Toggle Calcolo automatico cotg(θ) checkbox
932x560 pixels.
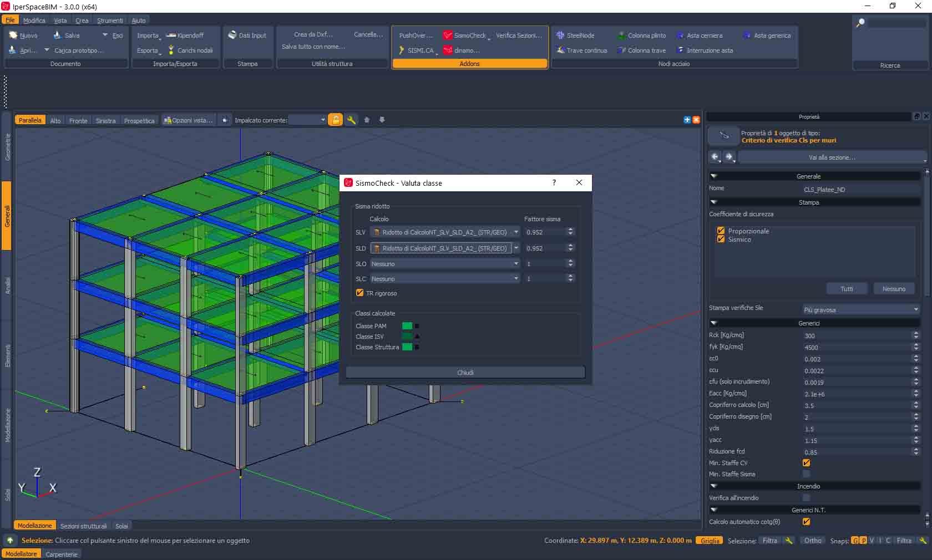point(806,521)
